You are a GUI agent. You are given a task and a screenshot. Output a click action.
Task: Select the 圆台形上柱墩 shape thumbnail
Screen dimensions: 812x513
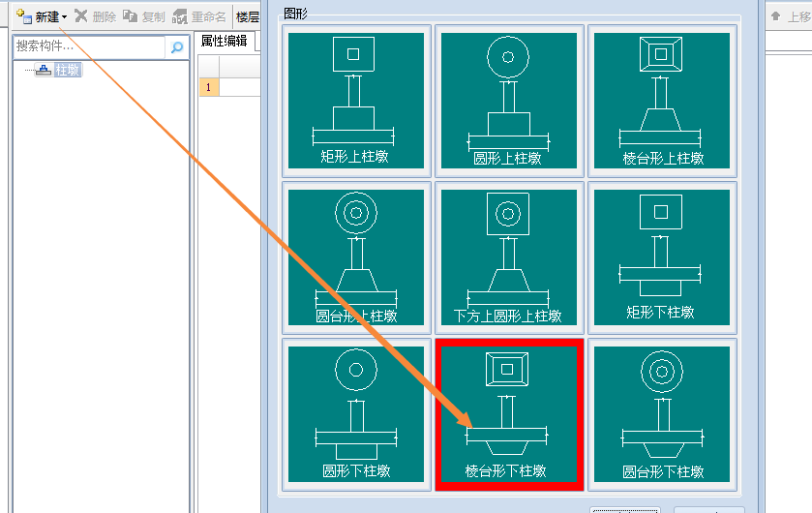tap(356, 257)
